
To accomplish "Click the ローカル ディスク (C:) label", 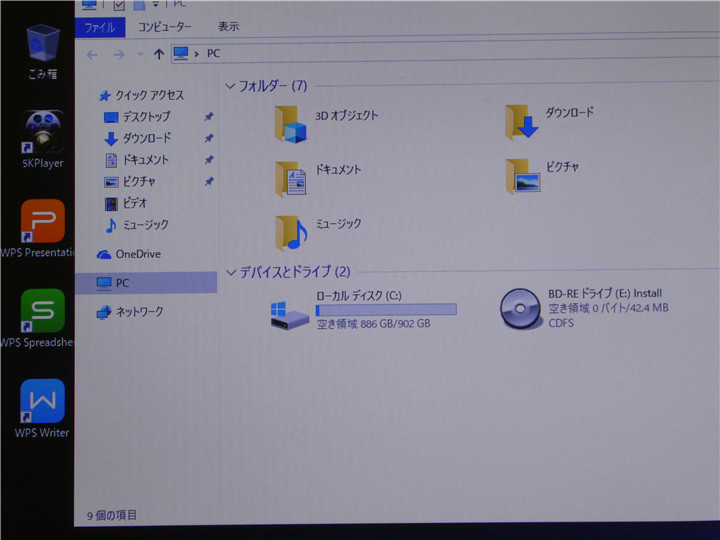I will click(359, 296).
